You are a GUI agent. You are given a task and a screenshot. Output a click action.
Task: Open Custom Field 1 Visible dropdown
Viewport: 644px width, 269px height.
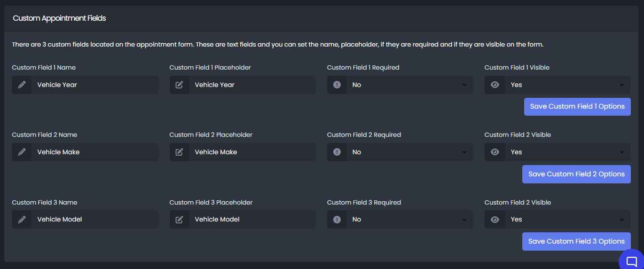pyautogui.click(x=566, y=85)
